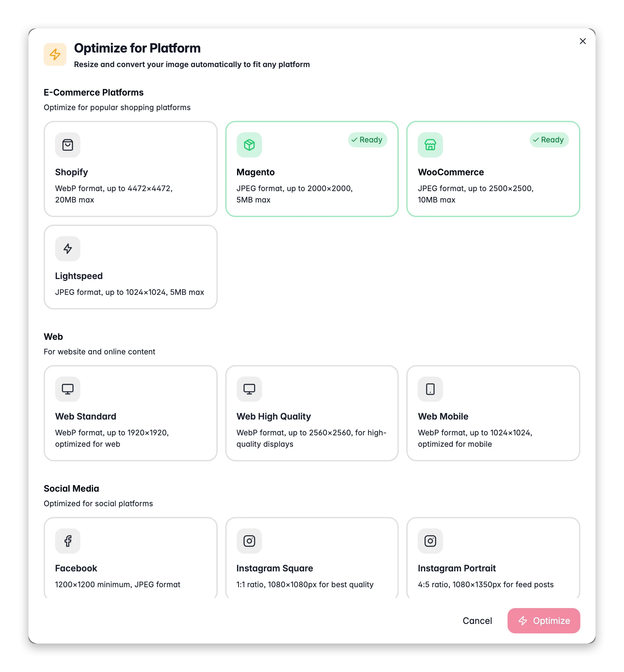Click 'For website and online content' subtitle

100,352
